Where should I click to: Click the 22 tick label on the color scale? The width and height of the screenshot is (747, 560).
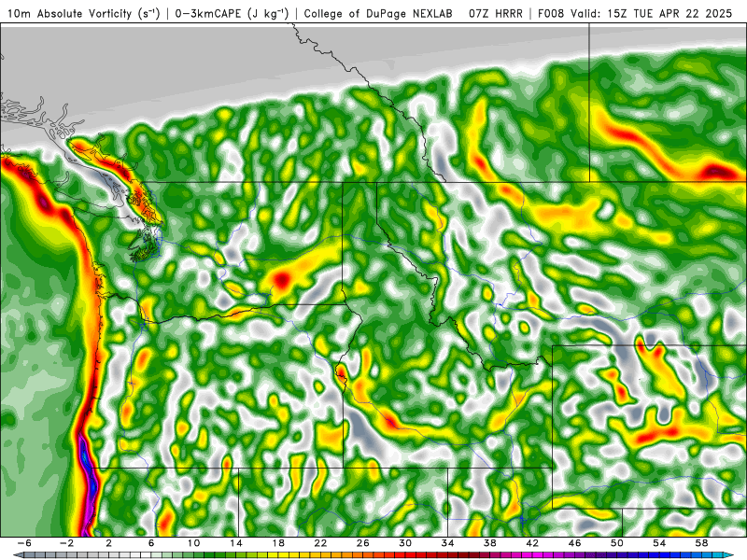pyautogui.click(x=320, y=543)
